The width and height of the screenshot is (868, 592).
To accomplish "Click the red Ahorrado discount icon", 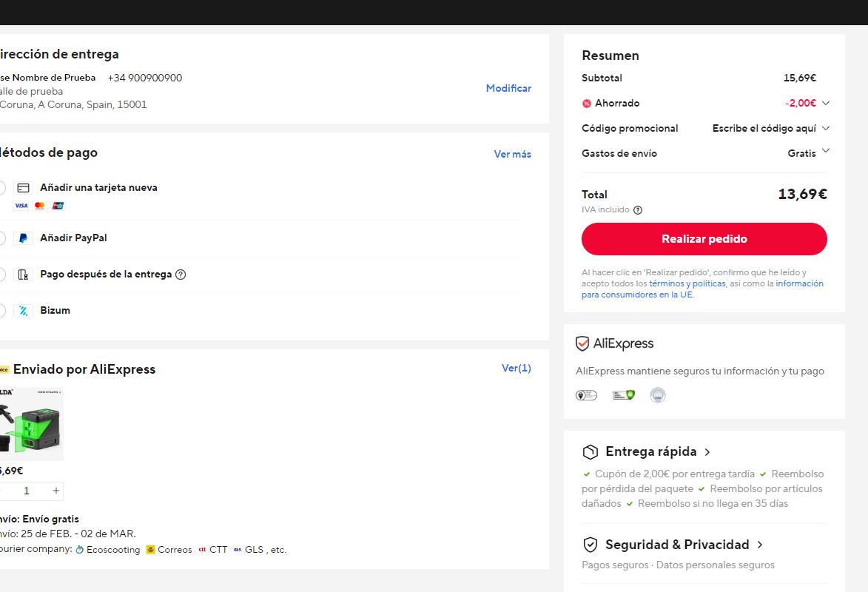I will tap(587, 104).
